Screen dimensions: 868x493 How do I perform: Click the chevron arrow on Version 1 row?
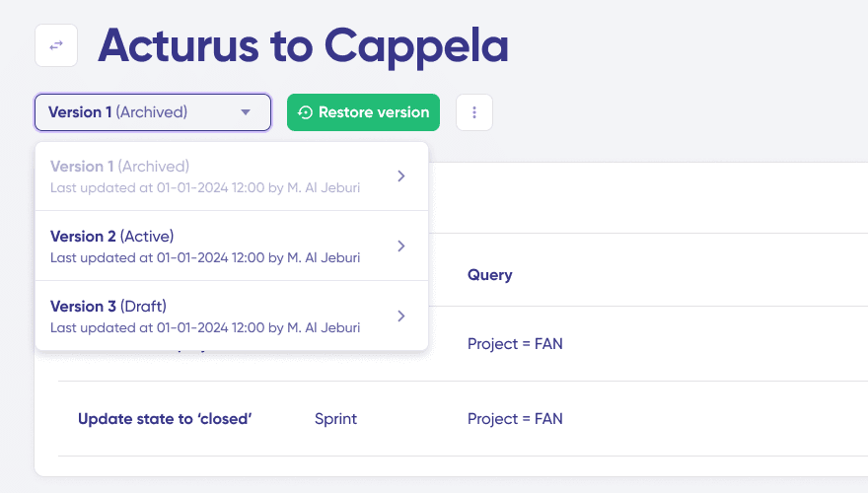(x=400, y=176)
